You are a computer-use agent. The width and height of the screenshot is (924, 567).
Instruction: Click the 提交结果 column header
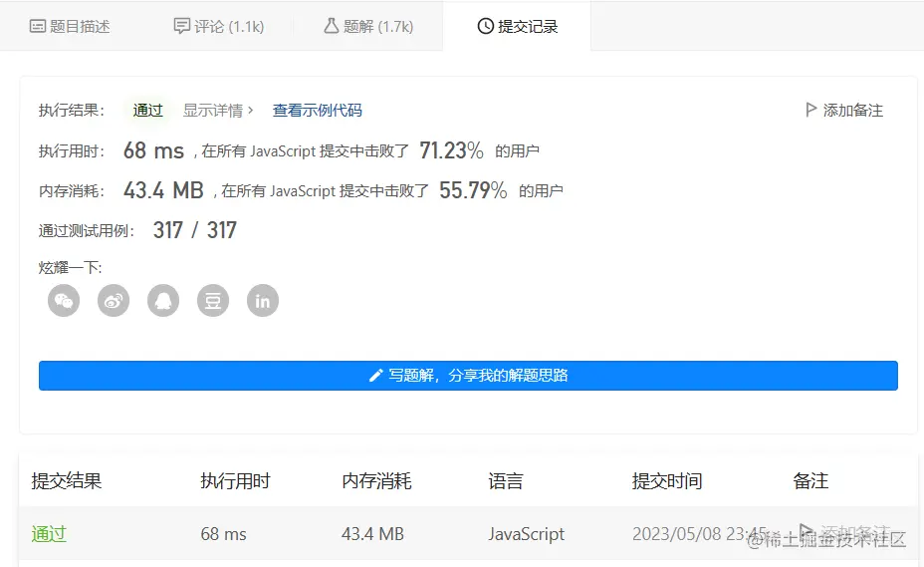[67, 481]
